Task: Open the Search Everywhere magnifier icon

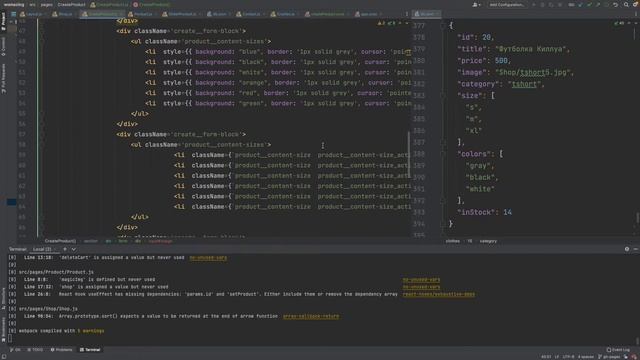Action: (x=626, y=5)
